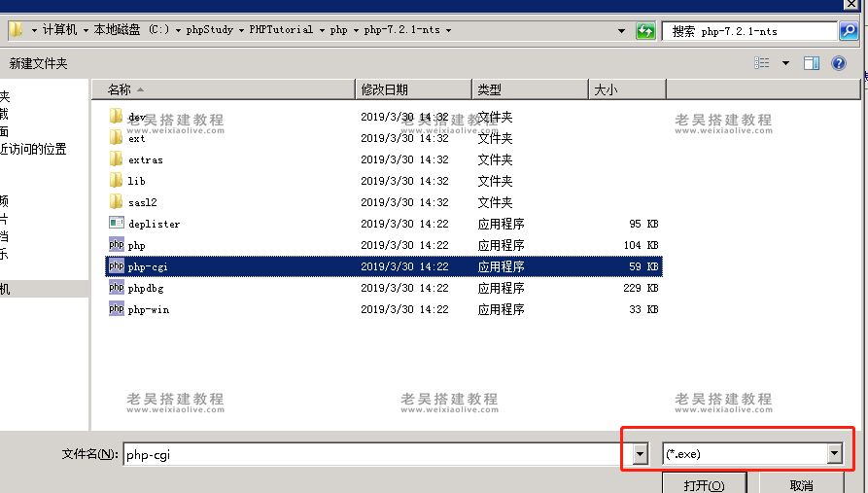Click the search magnifier icon
The image size is (868, 493).
pyautogui.click(x=849, y=30)
